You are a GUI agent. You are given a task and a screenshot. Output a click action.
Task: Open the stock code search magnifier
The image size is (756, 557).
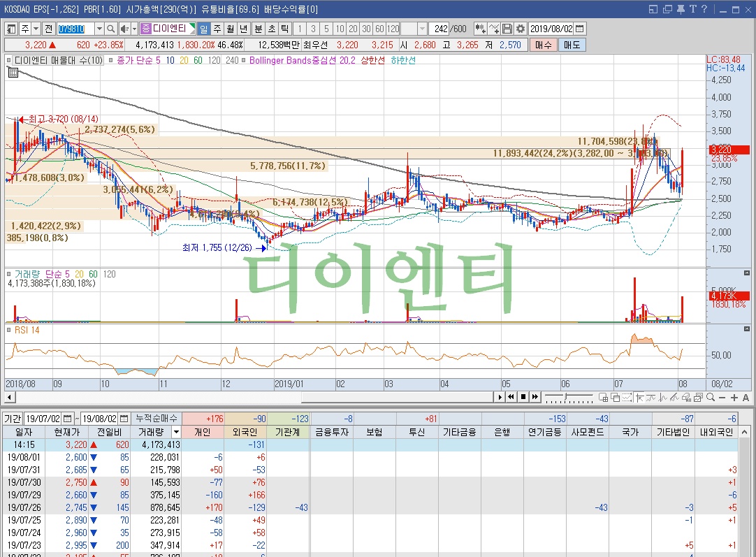(x=111, y=29)
